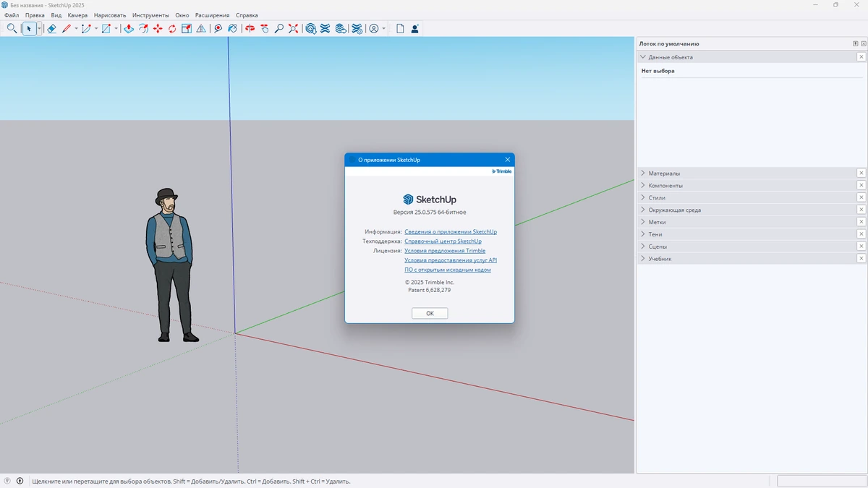Open the Сведения о приложении SketchUp link
Image resolution: width=868 pixels, height=488 pixels.
click(451, 231)
